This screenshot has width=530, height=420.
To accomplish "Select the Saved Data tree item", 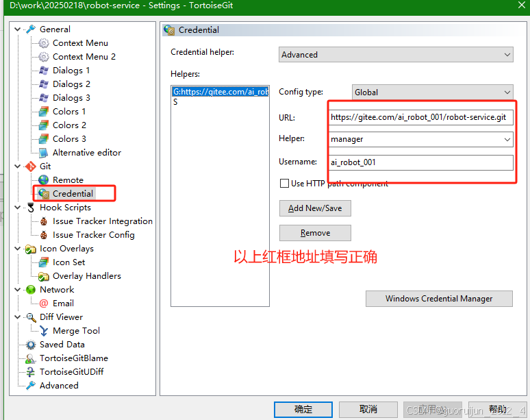I will [x=62, y=344].
